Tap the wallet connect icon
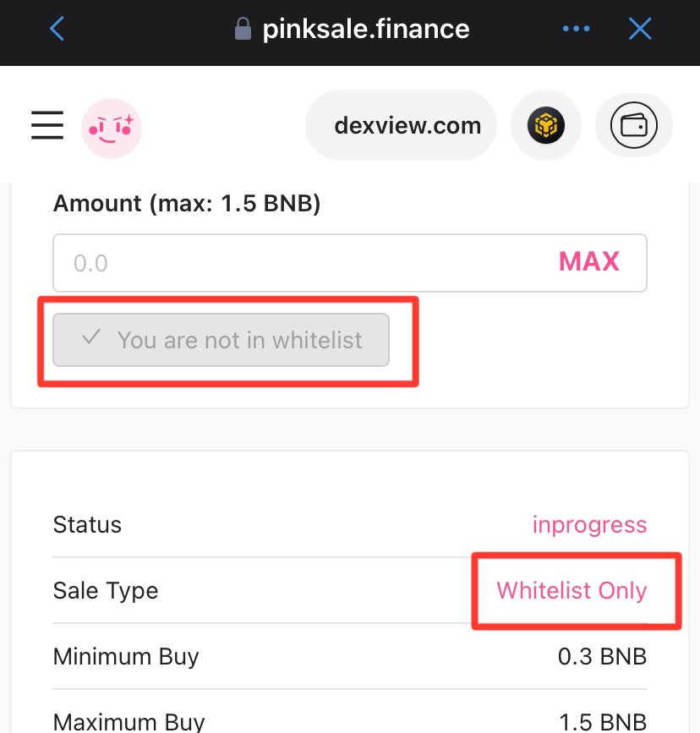This screenshot has height=733, width=700. (x=634, y=126)
